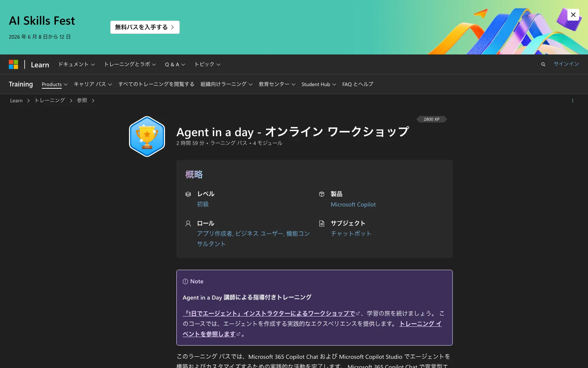
Task: Click the チャットボット subject link
Action: pos(351,234)
